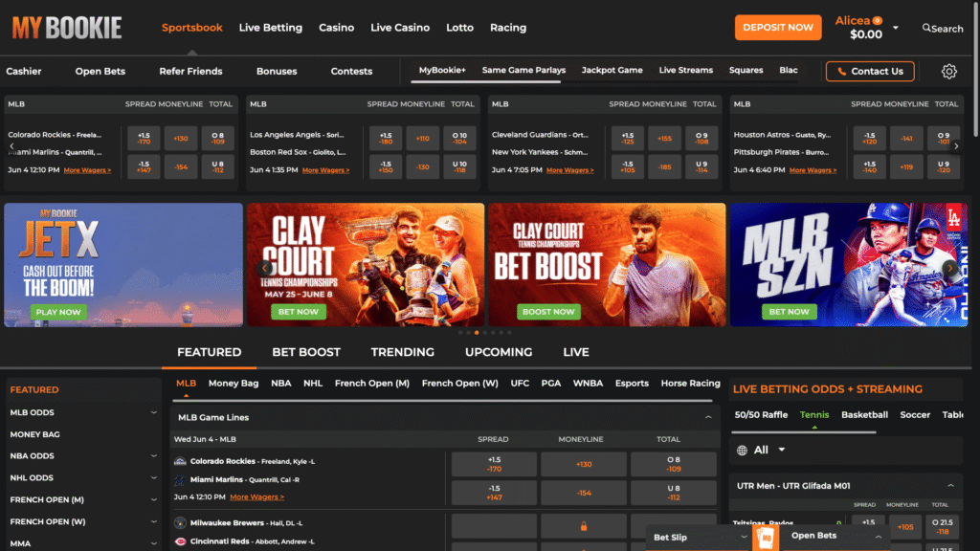
Task: Click the orange betting card icon
Action: (x=766, y=538)
